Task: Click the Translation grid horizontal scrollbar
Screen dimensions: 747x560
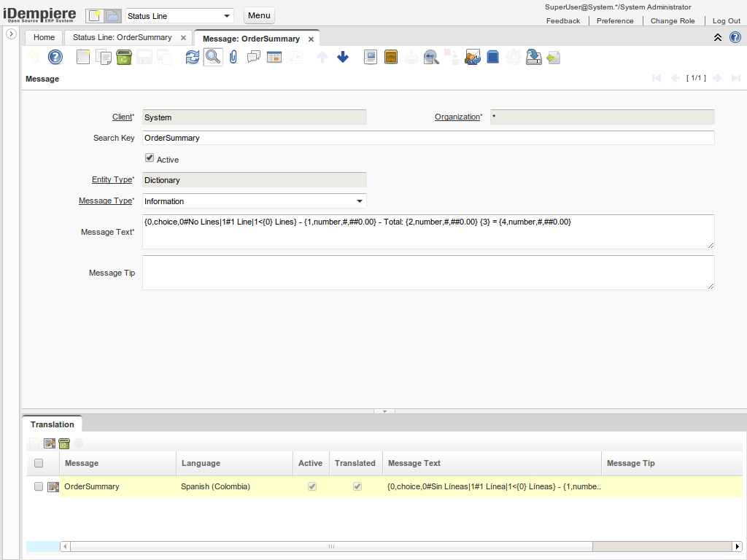Action: (x=328, y=546)
